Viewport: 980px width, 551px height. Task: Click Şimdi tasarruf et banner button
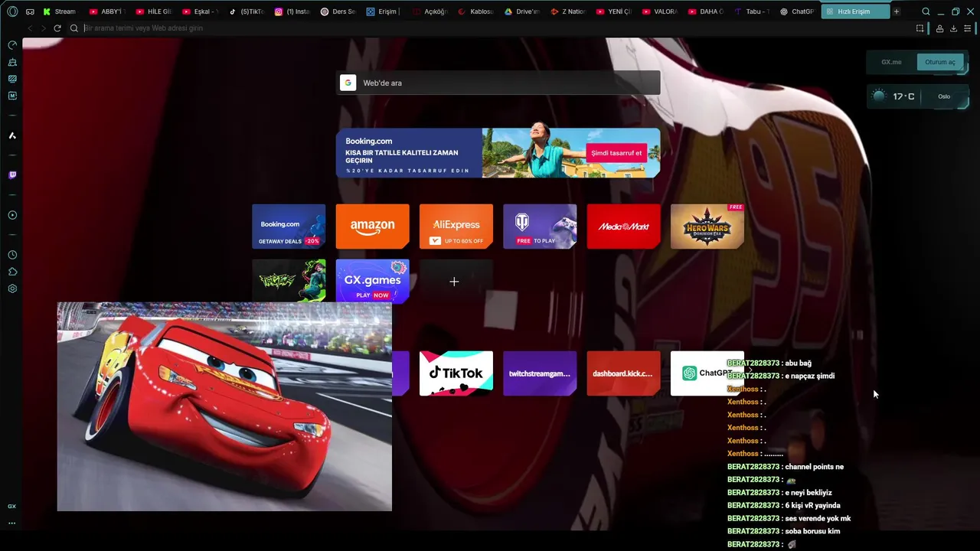616,153
